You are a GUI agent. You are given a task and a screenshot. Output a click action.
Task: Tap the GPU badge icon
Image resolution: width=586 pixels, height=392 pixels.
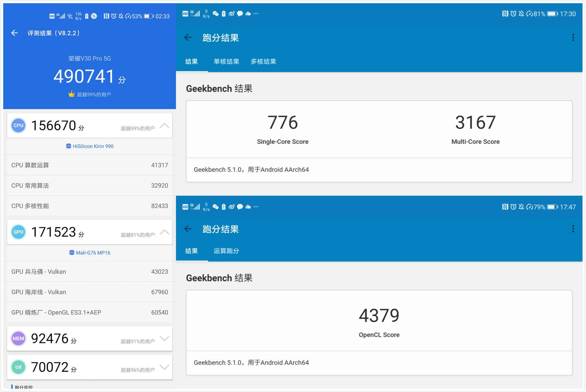(x=18, y=232)
